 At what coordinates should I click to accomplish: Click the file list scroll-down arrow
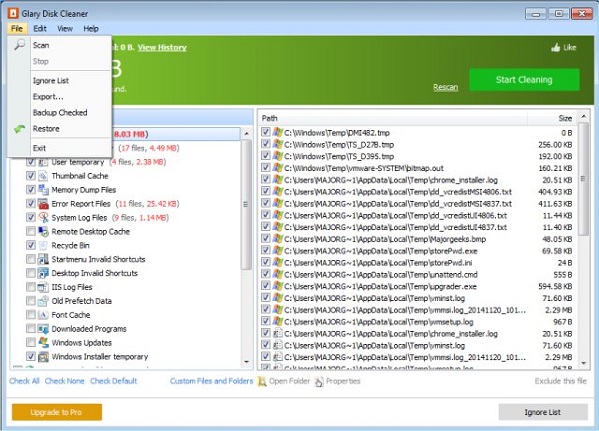point(583,363)
